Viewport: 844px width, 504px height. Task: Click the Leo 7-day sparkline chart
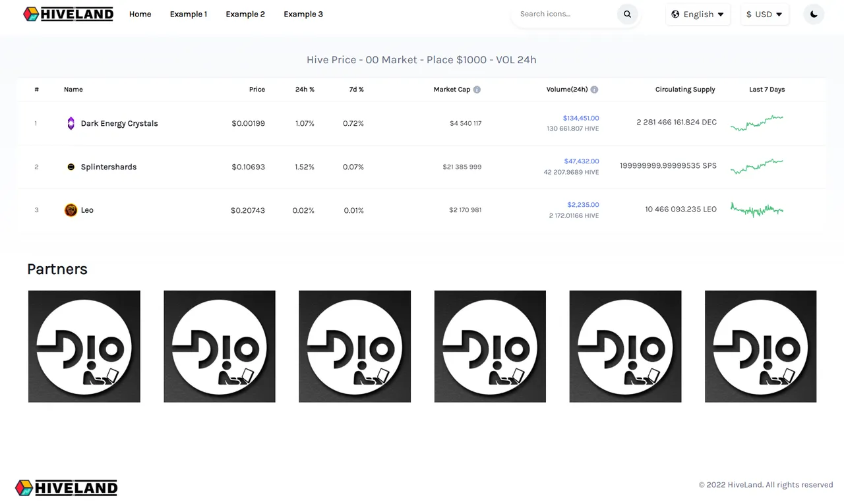[x=757, y=210]
